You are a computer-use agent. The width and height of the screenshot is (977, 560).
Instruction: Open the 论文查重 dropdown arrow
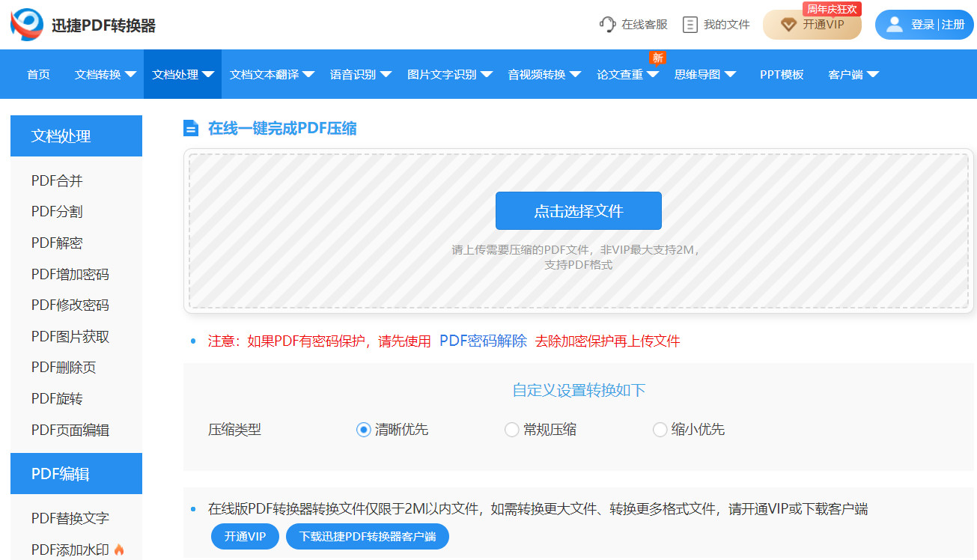(x=653, y=75)
